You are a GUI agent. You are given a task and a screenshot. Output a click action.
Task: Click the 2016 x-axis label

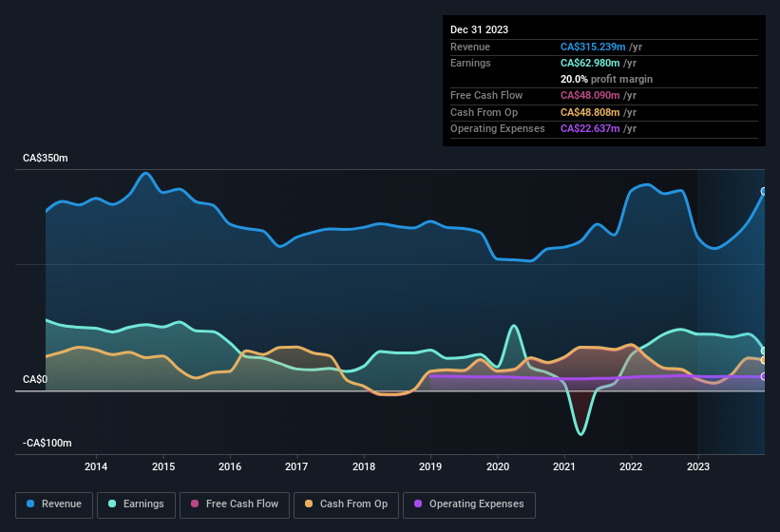(230, 466)
